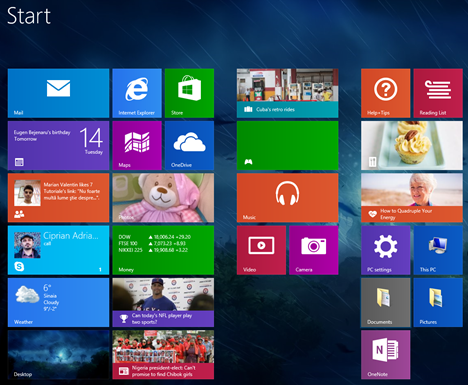Click Eugen Bejenaru's birthday reminder text
Viewport: 468px width, 385px height.
42,136
